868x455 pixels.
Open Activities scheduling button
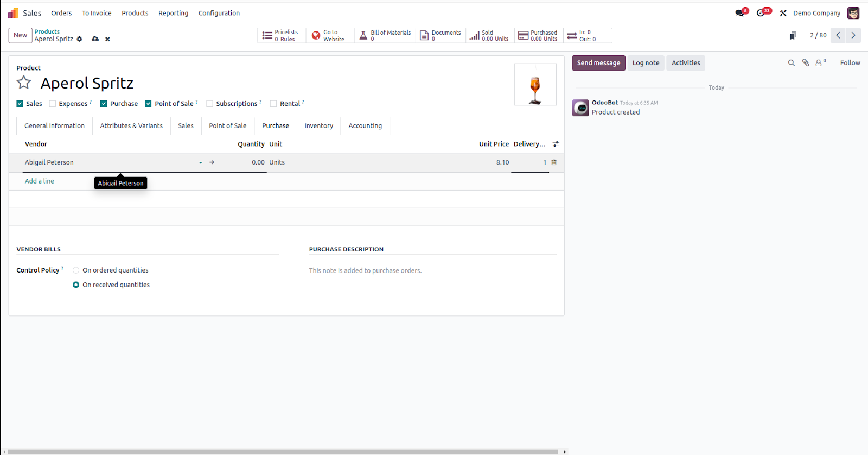pos(686,63)
